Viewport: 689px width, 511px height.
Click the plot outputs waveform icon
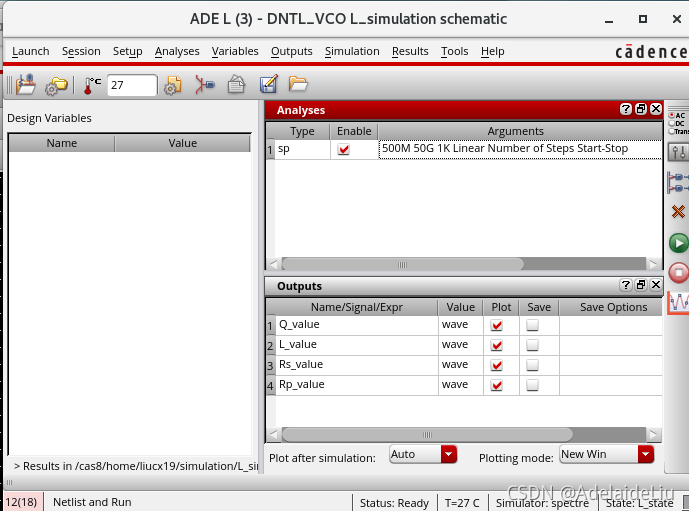tap(678, 303)
